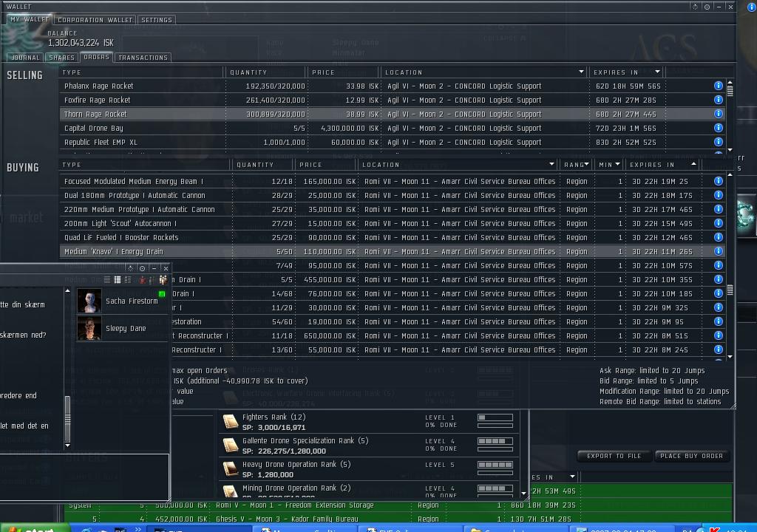
Task: Switch chat member list to plain text view
Action: tap(106, 279)
